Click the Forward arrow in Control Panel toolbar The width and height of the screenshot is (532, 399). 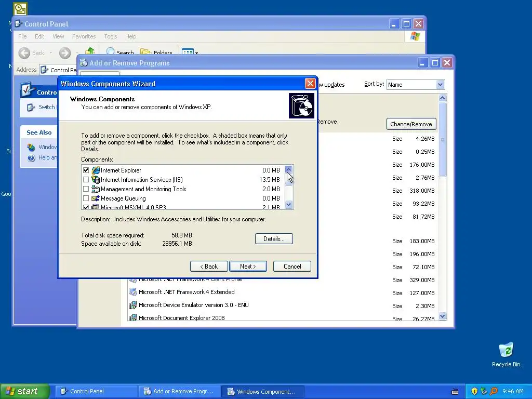(65, 53)
